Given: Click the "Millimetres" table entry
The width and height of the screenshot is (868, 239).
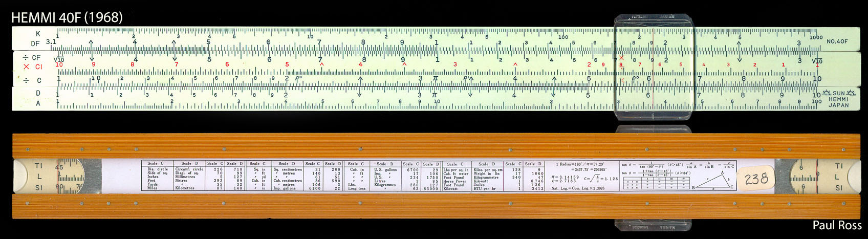Looking at the screenshot, I should pyautogui.click(x=185, y=177).
